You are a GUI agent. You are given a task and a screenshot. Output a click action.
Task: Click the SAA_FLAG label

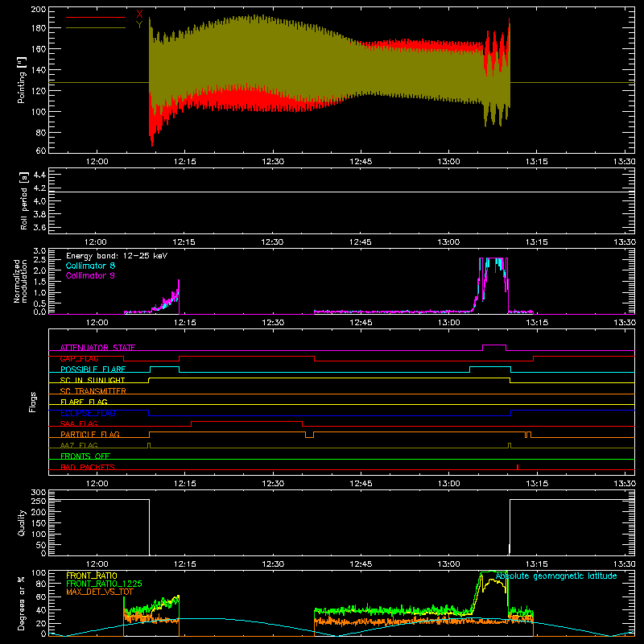[x=79, y=423]
